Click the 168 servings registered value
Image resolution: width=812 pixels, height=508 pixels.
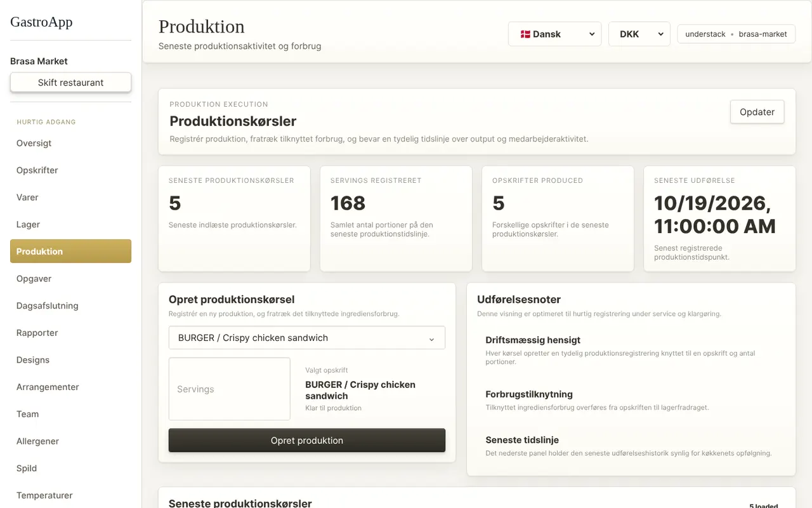click(x=348, y=203)
